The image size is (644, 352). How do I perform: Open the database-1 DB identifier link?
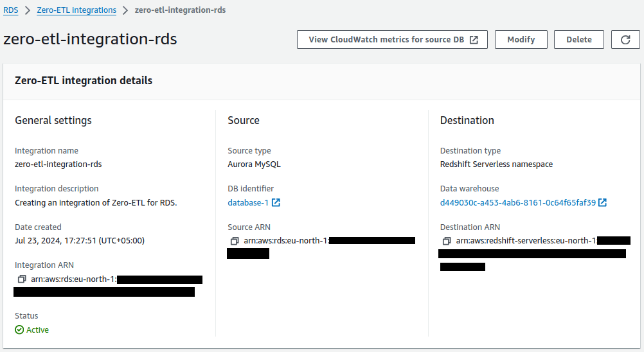(x=248, y=202)
